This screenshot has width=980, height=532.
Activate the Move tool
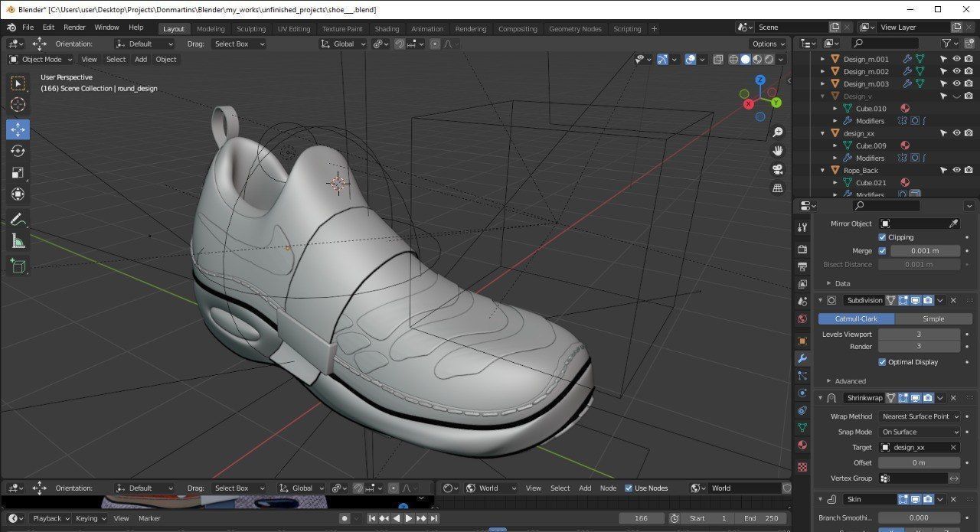(18, 129)
